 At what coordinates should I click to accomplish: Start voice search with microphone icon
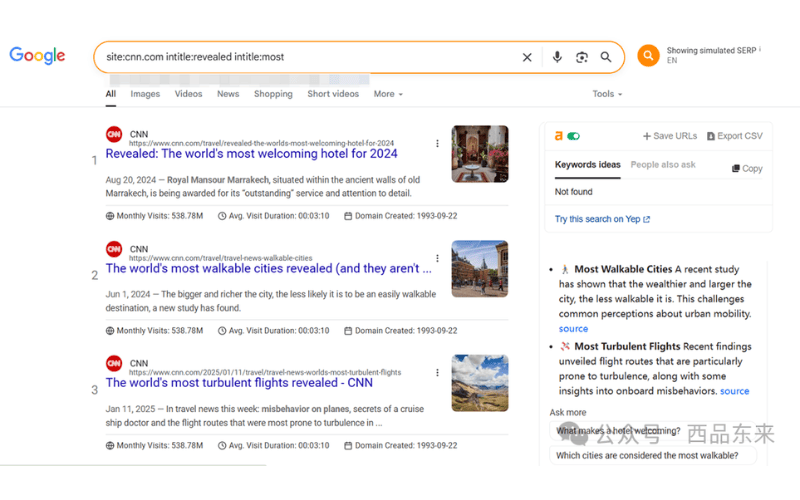[557, 57]
